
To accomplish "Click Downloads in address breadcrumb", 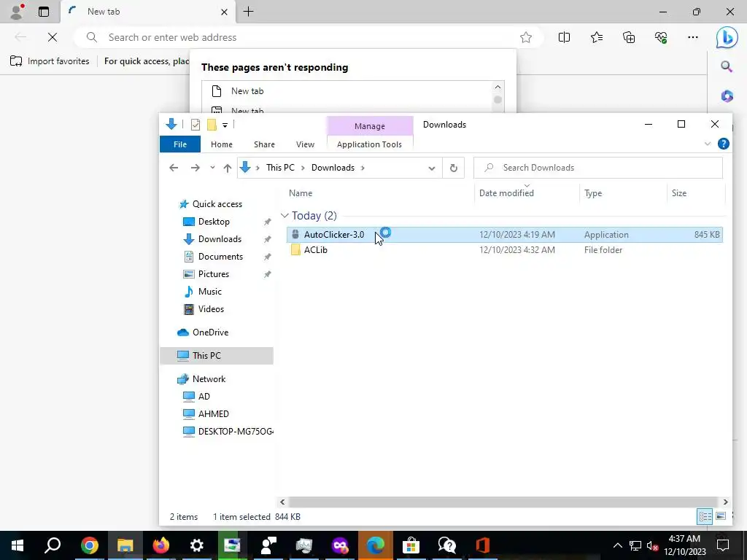I will point(333,168).
